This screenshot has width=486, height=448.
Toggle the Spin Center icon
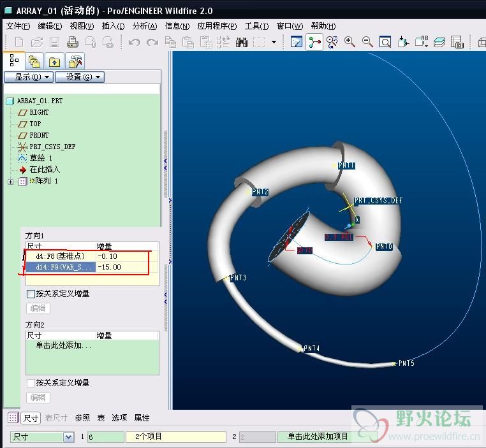pyautogui.click(x=314, y=41)
